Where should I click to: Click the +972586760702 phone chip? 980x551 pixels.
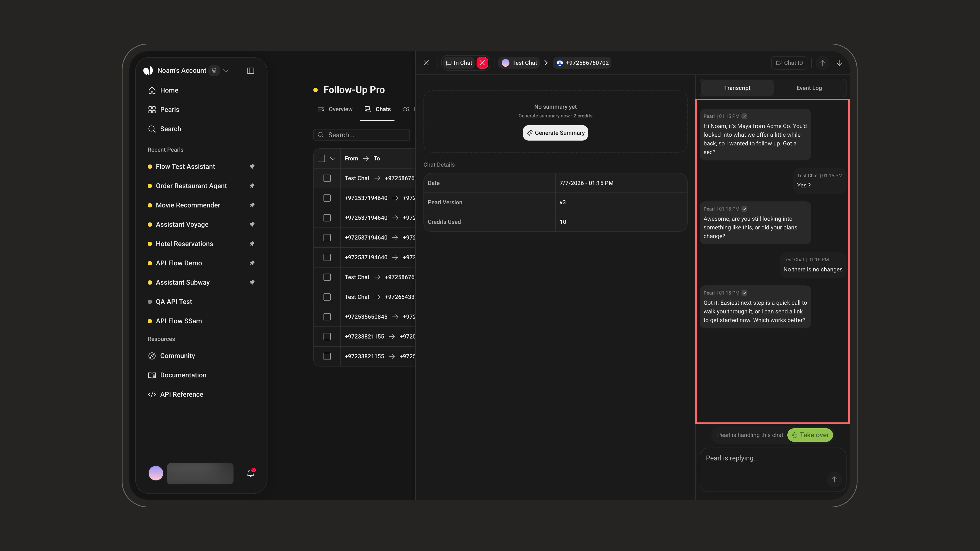582,63
